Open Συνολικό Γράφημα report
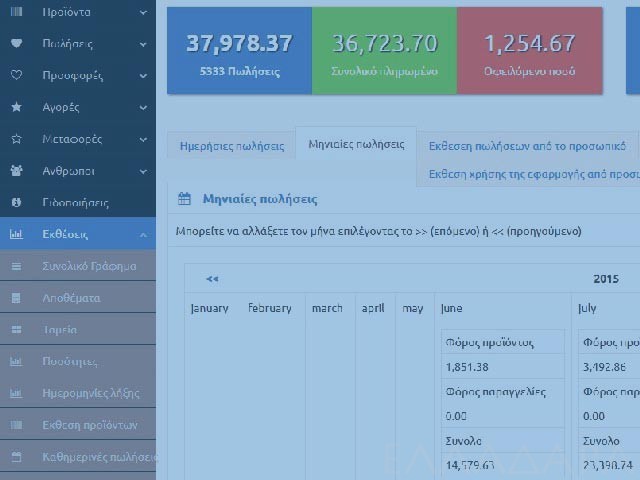The width and height of the screenshot is (640, 480). click(x=78, y=266)
